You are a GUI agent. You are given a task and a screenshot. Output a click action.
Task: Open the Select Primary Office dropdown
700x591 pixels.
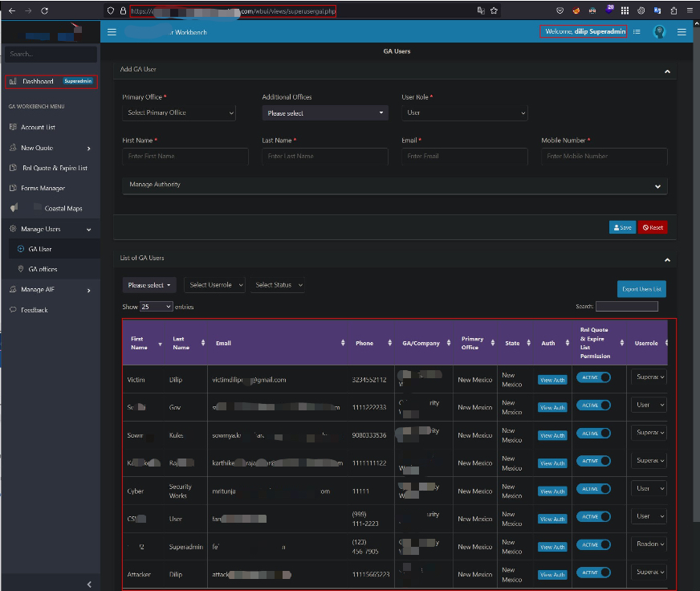(x=179, y=113)
